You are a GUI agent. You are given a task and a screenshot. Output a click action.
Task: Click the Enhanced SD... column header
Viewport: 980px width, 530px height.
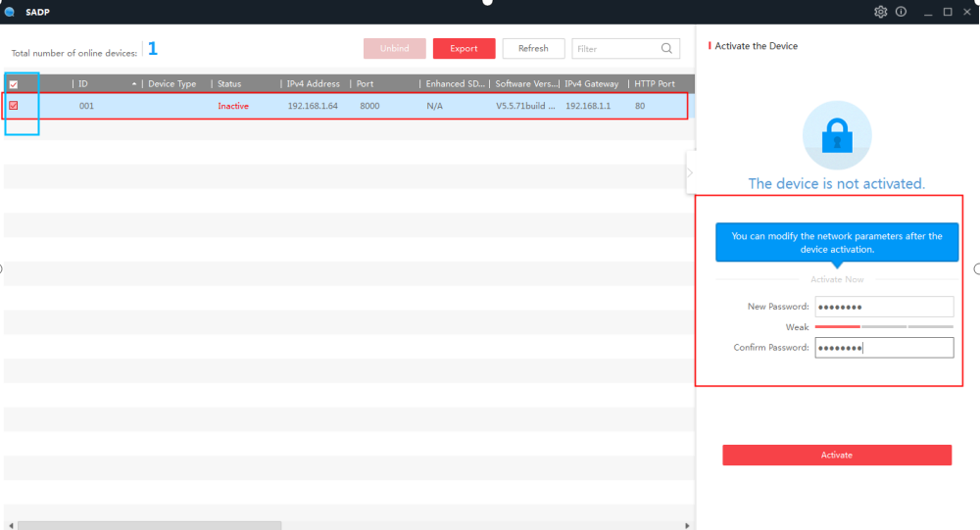[454, 83]
